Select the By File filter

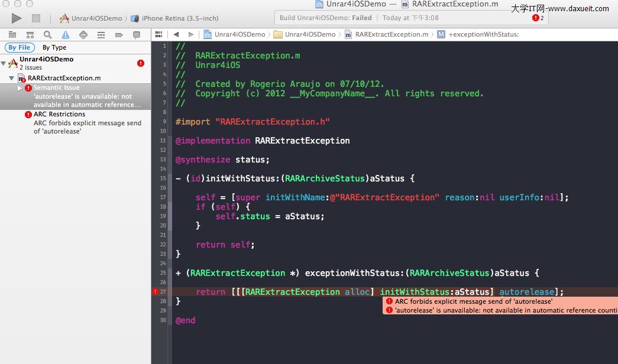(20, 47)
